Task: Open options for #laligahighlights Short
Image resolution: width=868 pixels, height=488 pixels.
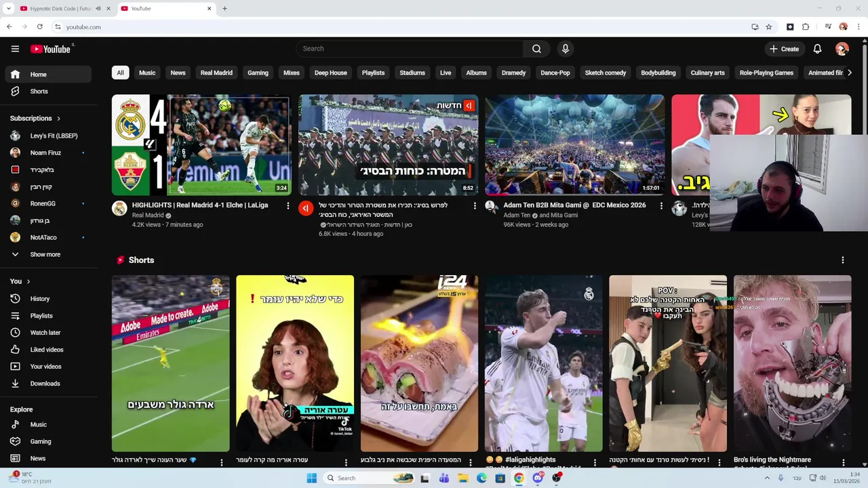Action: [x=595, y=463]
